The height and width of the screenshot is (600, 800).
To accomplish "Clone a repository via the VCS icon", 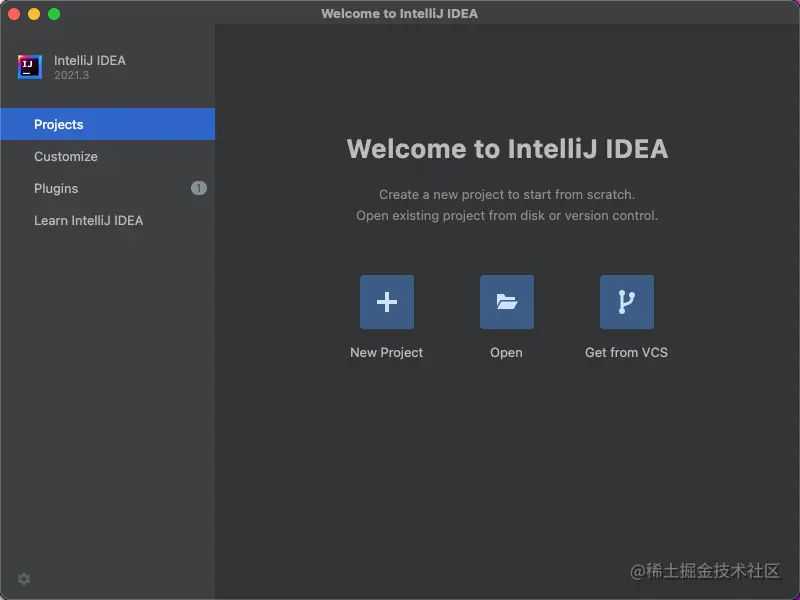I will (626, 301).
